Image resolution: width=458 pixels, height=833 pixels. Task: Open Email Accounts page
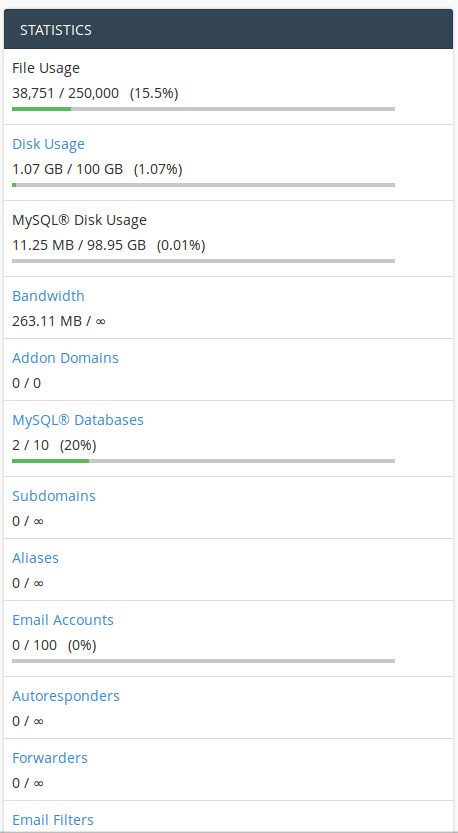63,620
